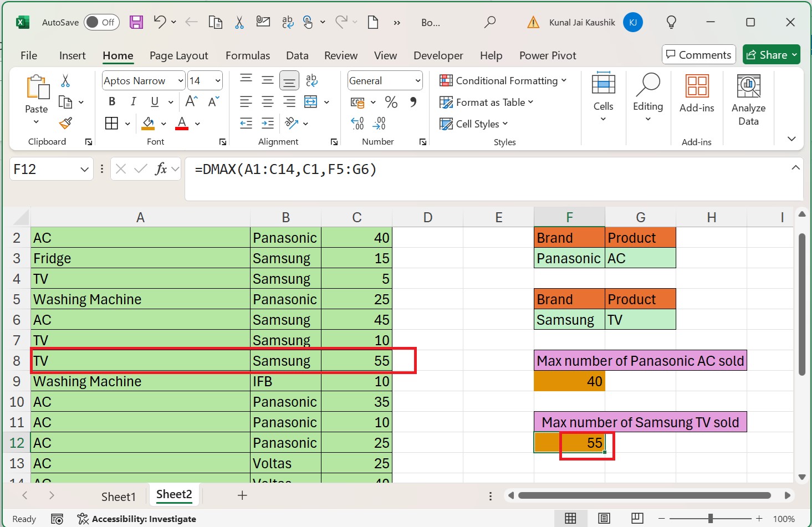Click the Wrap Text icon
Viewport: 812px width, 527px height.
pyautogui.click(x=311, y=80)
